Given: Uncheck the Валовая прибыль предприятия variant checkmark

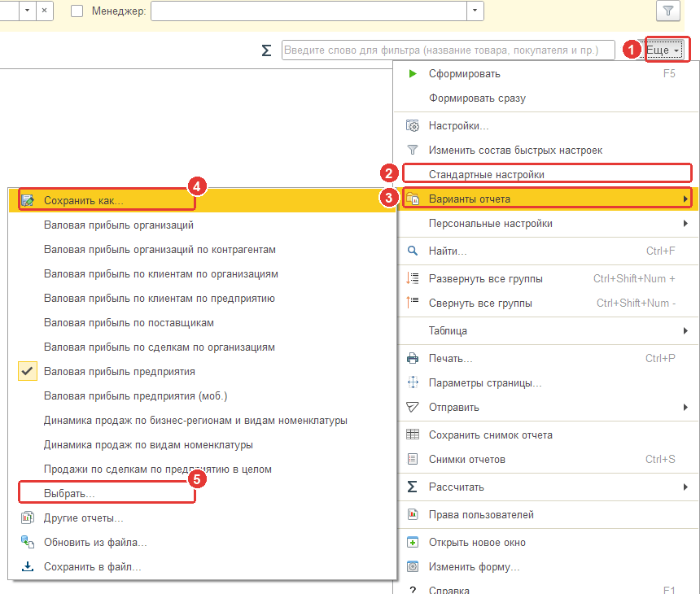Looking at the screenshot, I should [27, 371].
